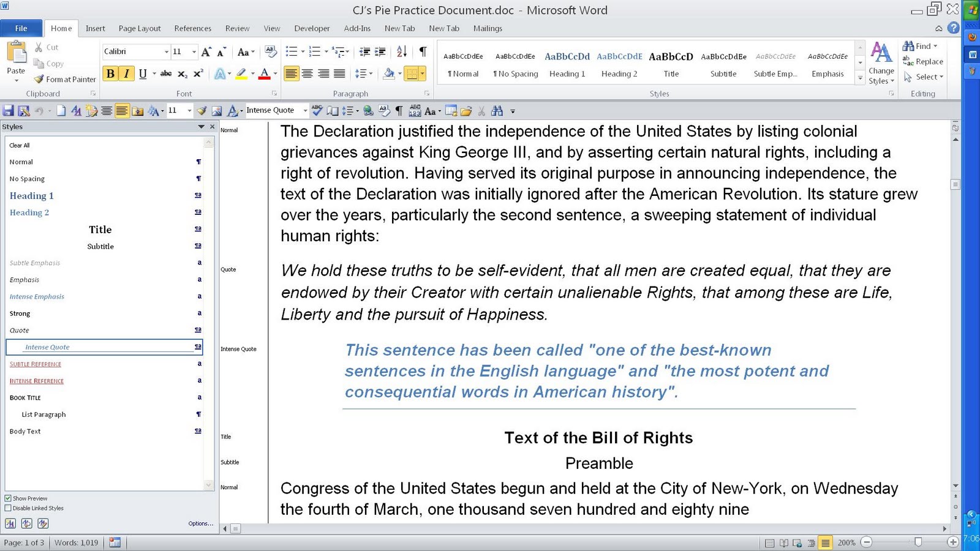Viewport: 980px width, 551px height.
Task: Click the Save icon in quick toolbar
Action: 9,111
